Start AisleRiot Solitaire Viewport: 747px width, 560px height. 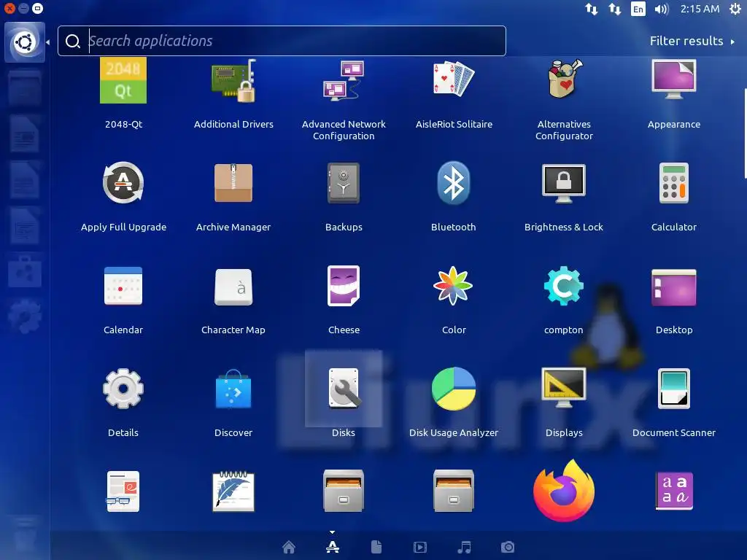(454, 79)
